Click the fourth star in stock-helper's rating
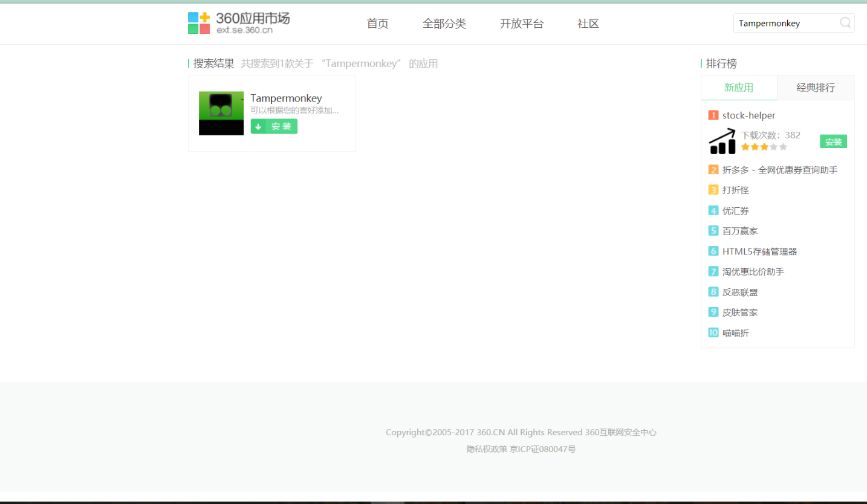This screenshot has width=867, height=504. tap(774, 147)
